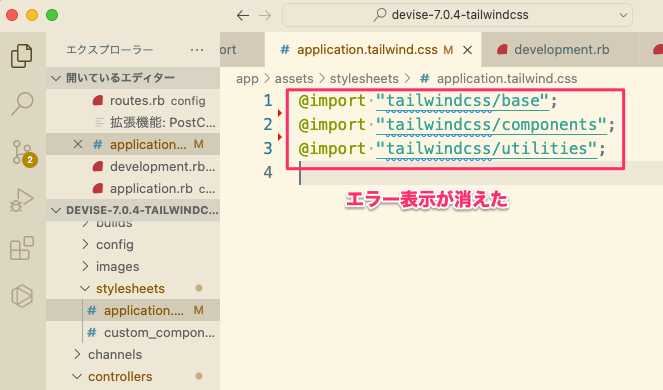The image size is (663, 390).
Task: Go forward with the right arrow
Action: pyautogui.click(x=265, y=16)
